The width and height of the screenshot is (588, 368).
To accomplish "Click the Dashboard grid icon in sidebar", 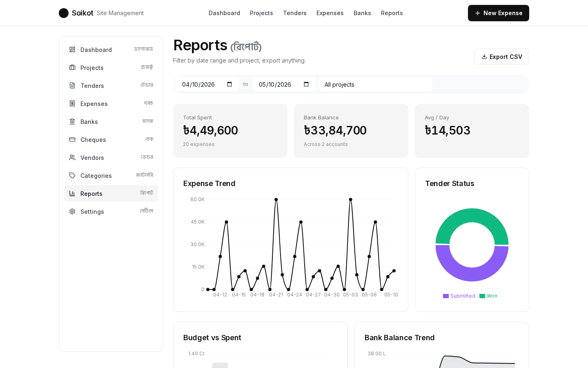I will 72,49.
